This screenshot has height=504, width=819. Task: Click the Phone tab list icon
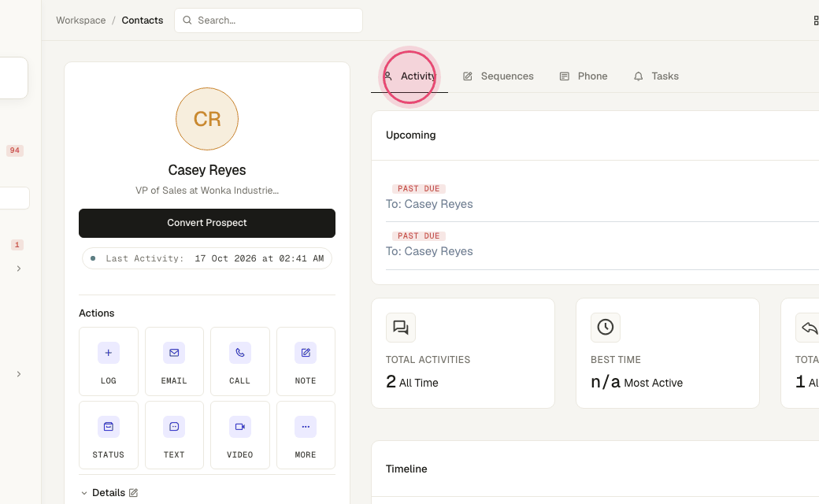pos(564,76)
